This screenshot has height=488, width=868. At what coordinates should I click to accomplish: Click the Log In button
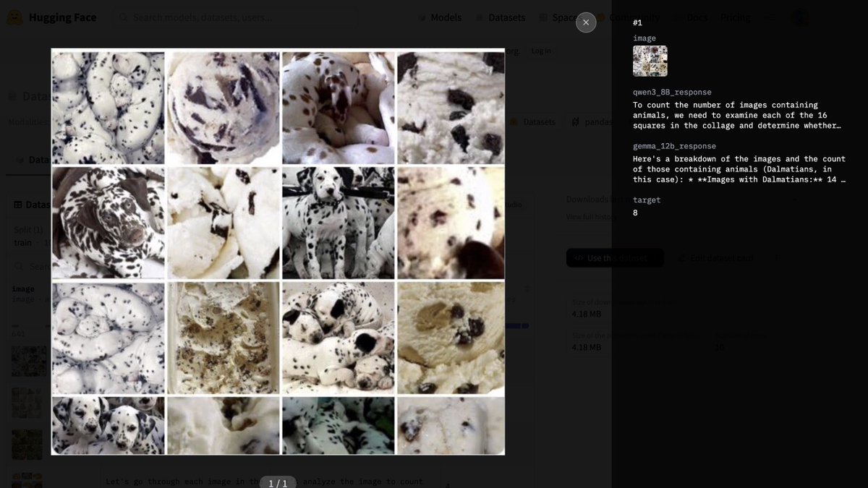click(540, 51)
